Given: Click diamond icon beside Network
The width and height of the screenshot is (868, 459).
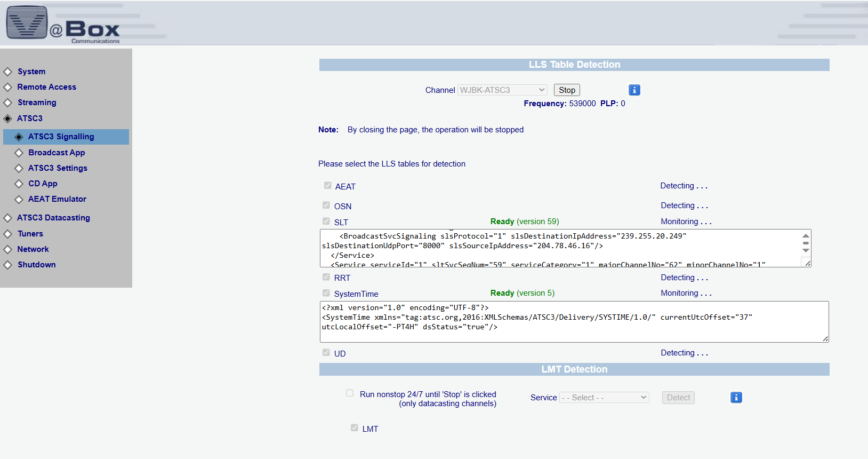Looking at the screenshot, I should (x=7, y=249).
